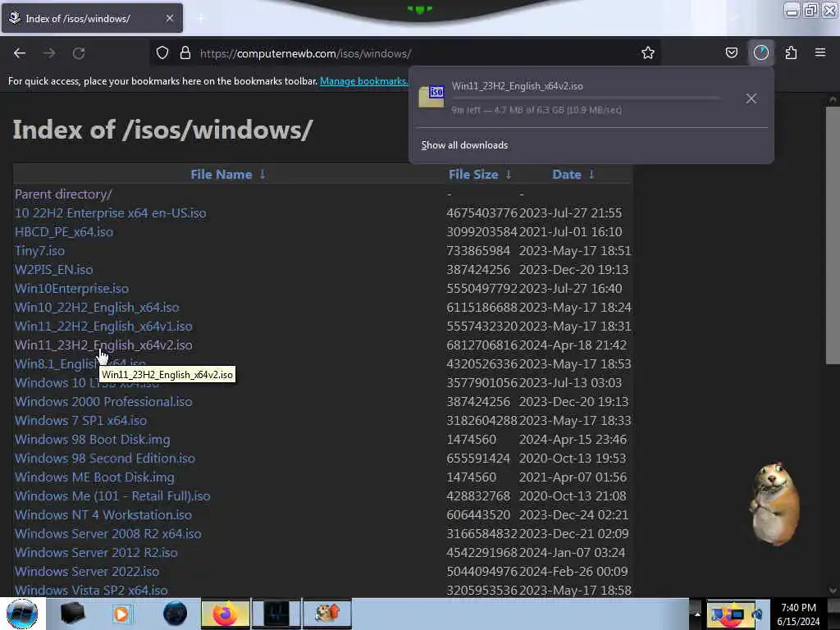The image size is (840, 630).
Task: Open a new tab with plus
Action: point(200,19)
